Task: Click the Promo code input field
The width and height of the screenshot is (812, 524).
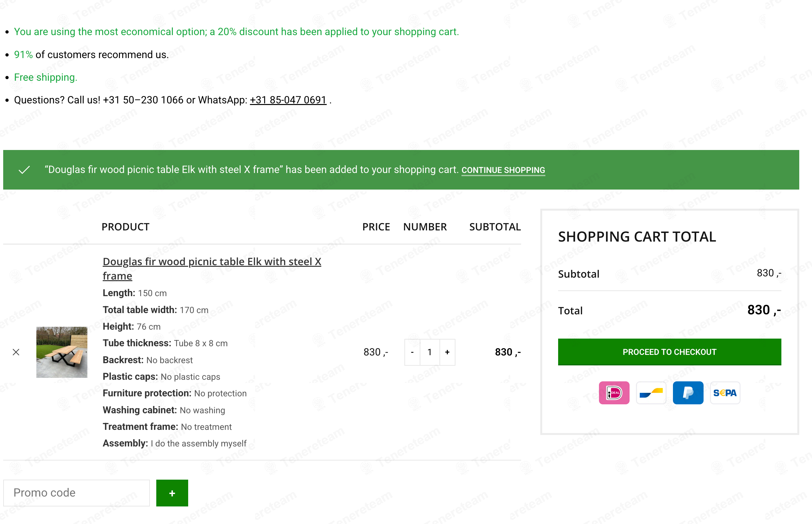Action: click(x=77, y=493)
